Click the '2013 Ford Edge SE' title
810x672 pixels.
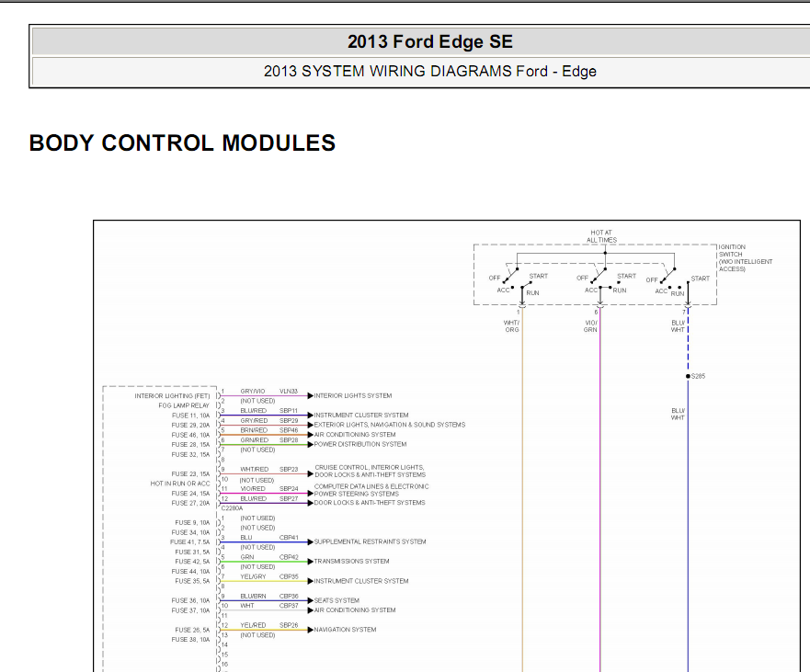pos(429,42)
